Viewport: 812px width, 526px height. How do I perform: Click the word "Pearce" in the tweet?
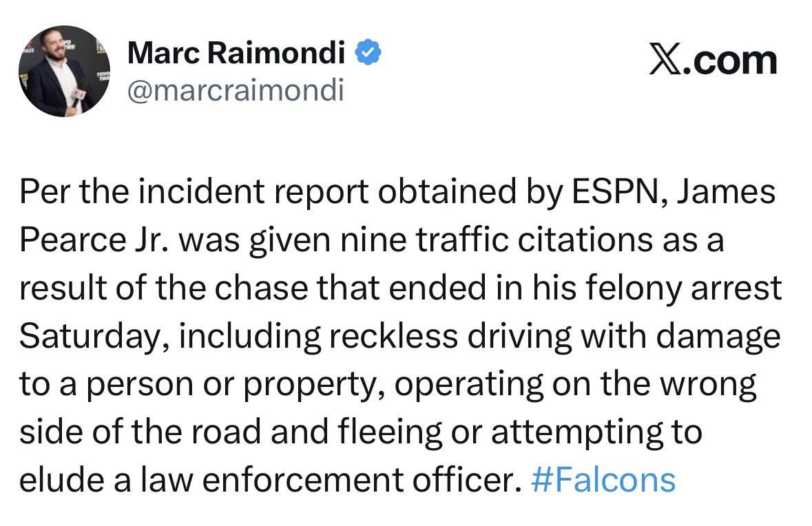pyautogui.click(x=67, y=241)
